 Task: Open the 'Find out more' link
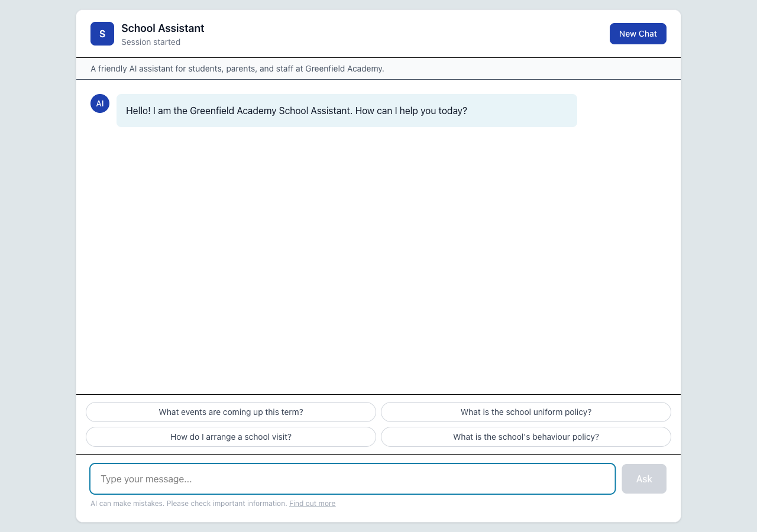click(x=312, y=504)
